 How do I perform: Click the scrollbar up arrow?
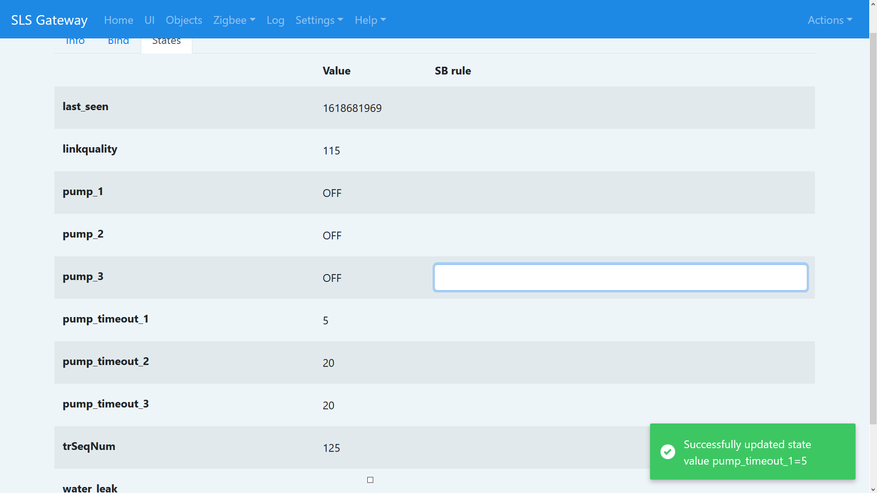click(872, 5)
